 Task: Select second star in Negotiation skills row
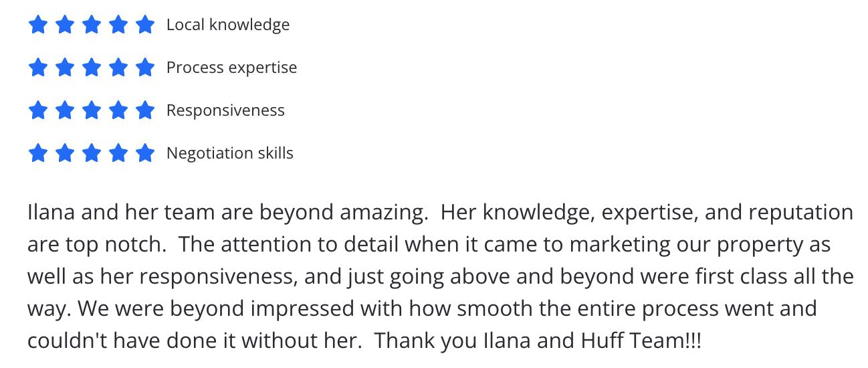click(65, 153)
